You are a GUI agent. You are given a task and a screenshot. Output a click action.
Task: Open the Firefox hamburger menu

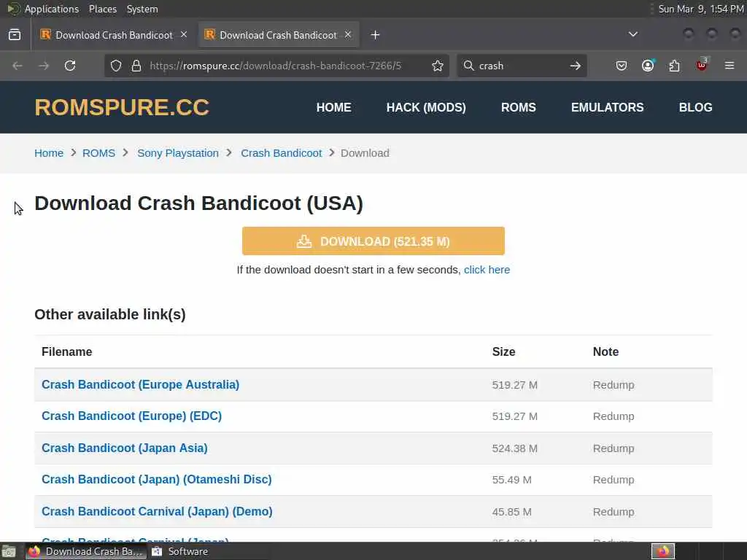tap(729, 66)
